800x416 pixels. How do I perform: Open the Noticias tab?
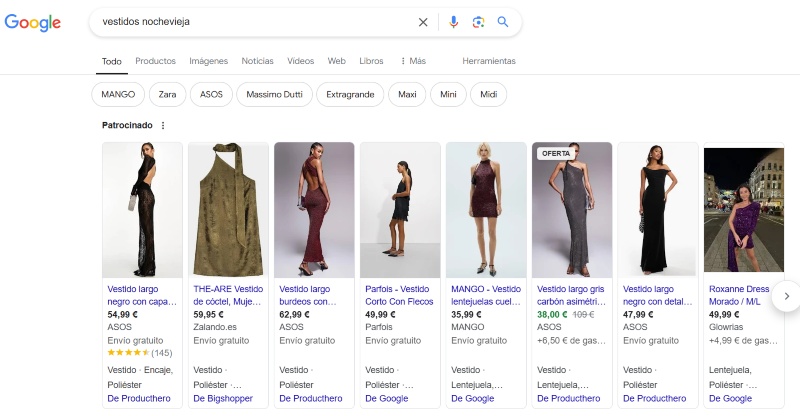pyautogui.click(x=257, y=61)
